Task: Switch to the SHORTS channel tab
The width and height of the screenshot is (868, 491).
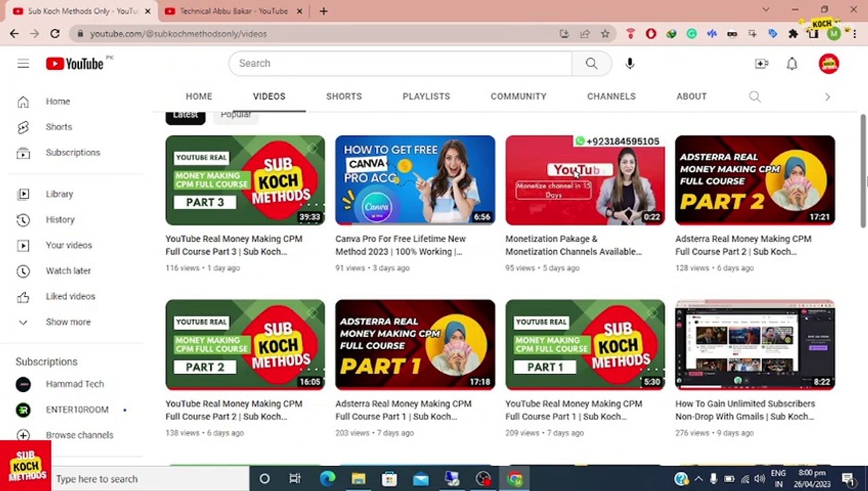Action: (x=344, y=96)
